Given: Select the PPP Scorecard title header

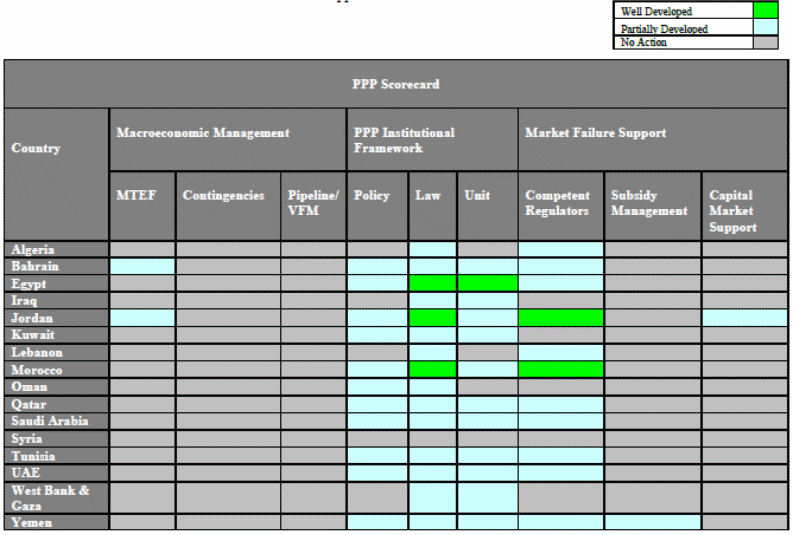Looking at the screenshot, I should [x=395, y=84].
